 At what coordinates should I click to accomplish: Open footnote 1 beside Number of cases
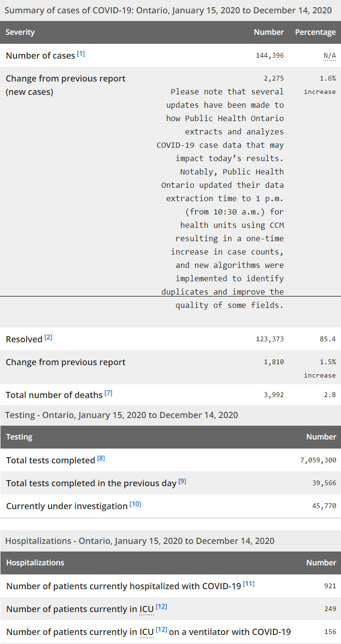pos(81,54)
